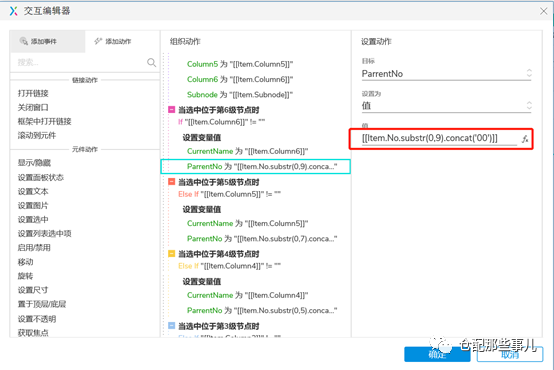
Task: Select CurrentName 为 [[Item.Column5]] row
Action: (x=248, y=223)
